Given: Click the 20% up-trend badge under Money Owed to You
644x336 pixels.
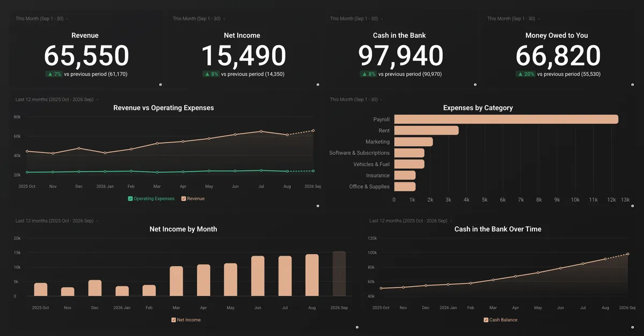Looking at the screenshot, I should point(525,74).
